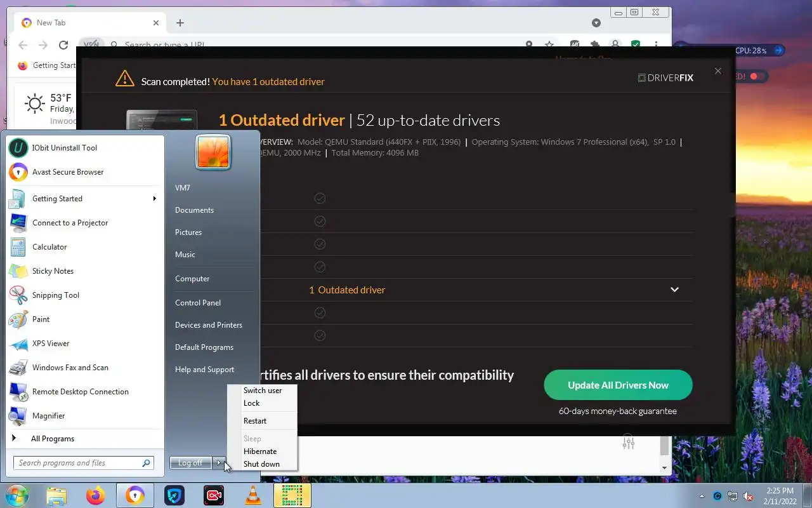Click the Getting Started bookmark in browser
The image size is (812, 508).
tap(46, 65)
